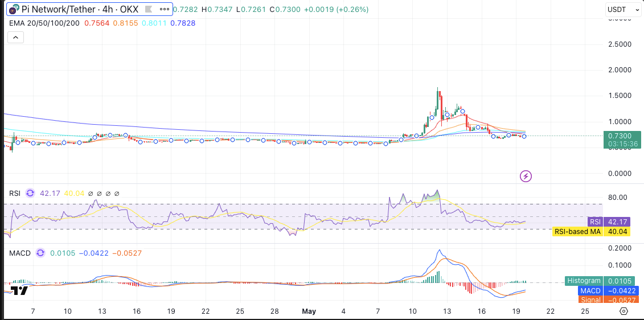This screenshot has height=320, width=644.
Task: Click the 0.2000 level on MACD axis
Action: click(620, 248)
